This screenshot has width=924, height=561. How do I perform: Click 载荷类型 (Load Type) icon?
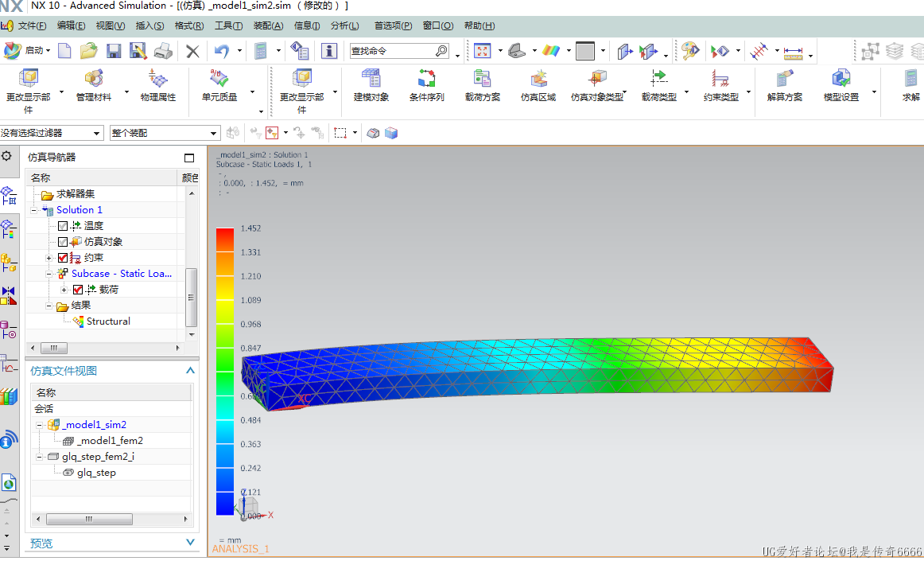pyautogui.click(x=659, y=85)
